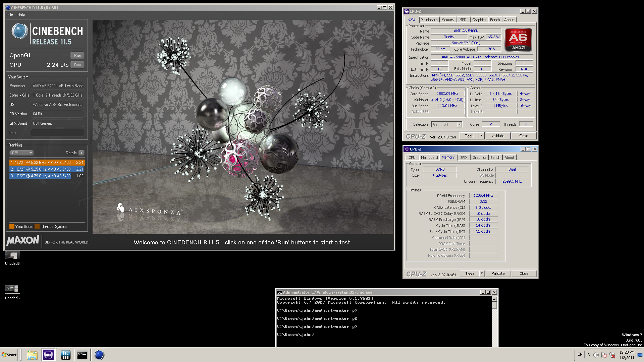Click the AMD A6 processor logo

pos(518,40)
